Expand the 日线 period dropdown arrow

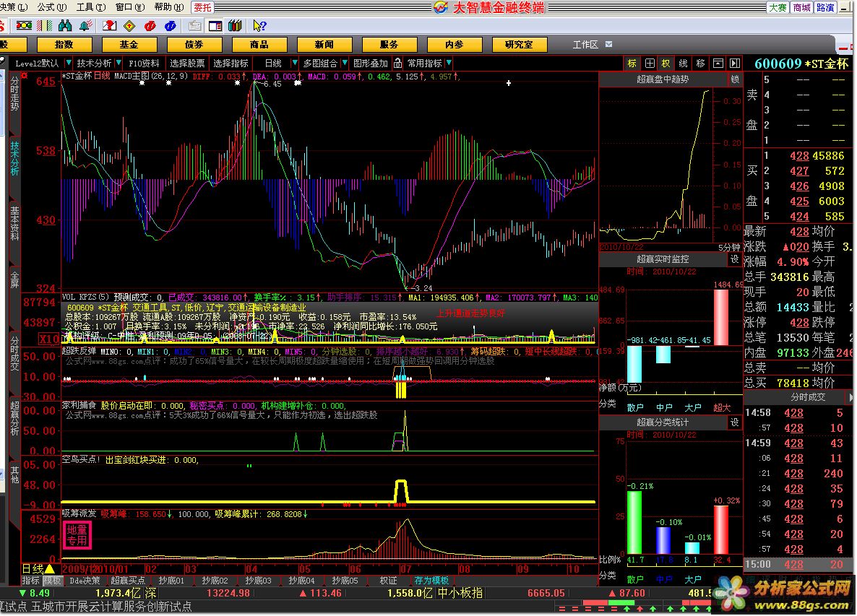pos(295,64)
